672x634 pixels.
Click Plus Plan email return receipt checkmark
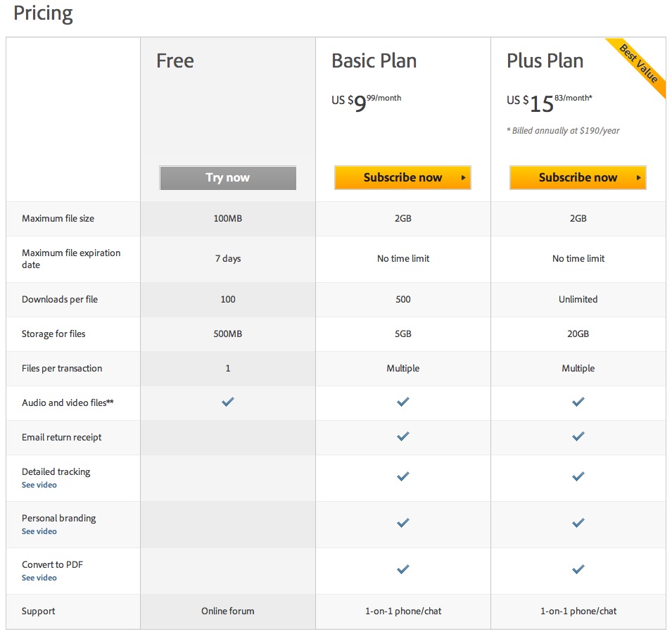click(x=578, y=436)
